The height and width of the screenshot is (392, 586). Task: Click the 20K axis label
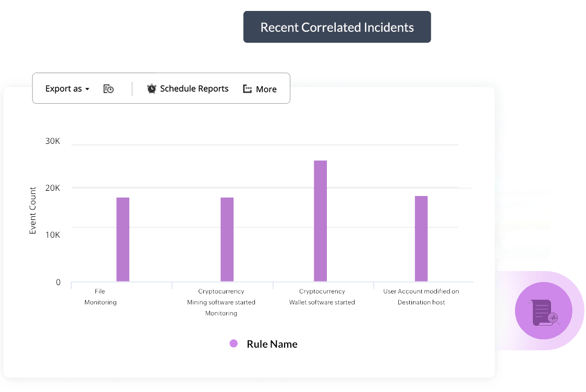(x=53, y=188)
